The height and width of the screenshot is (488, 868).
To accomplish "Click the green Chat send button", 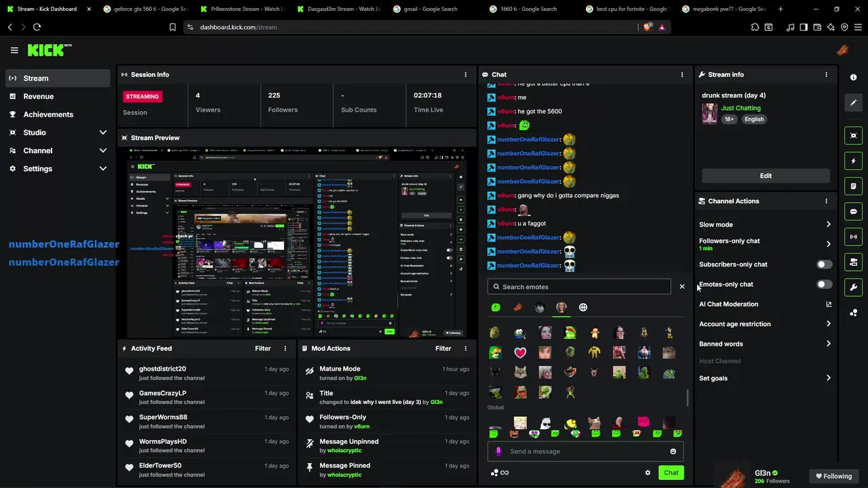I will pyautogui.click(x=671, y=473).
